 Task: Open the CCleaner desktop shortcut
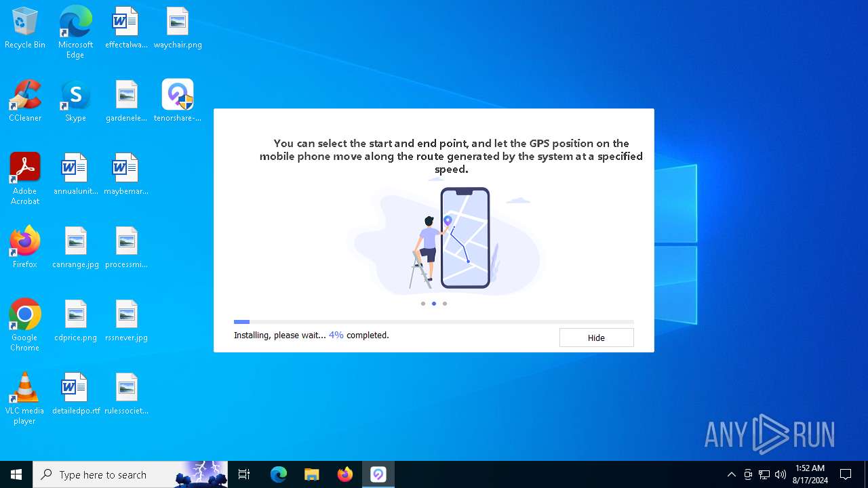(x=25, y=102)
